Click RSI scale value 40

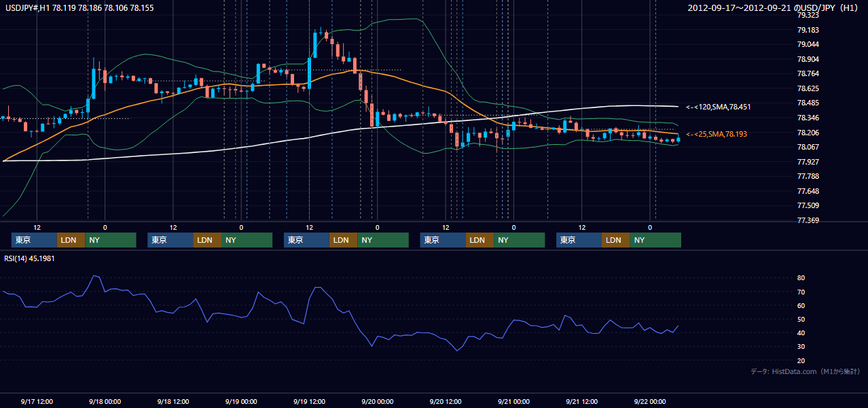(801, 333)
